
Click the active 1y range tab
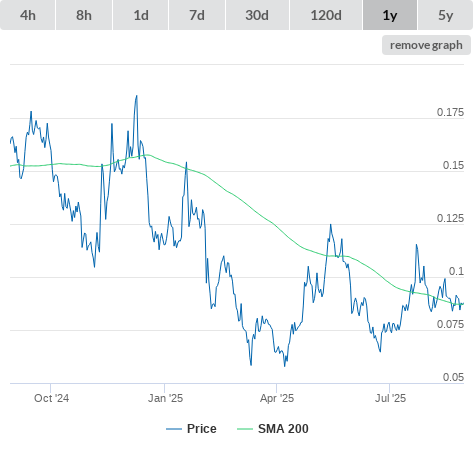point(390,15)
